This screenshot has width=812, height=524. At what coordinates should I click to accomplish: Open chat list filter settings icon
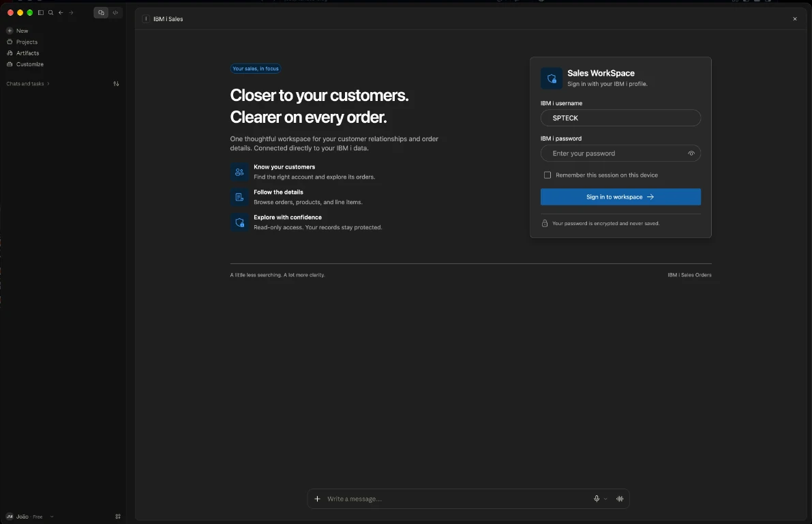(116, 83)
